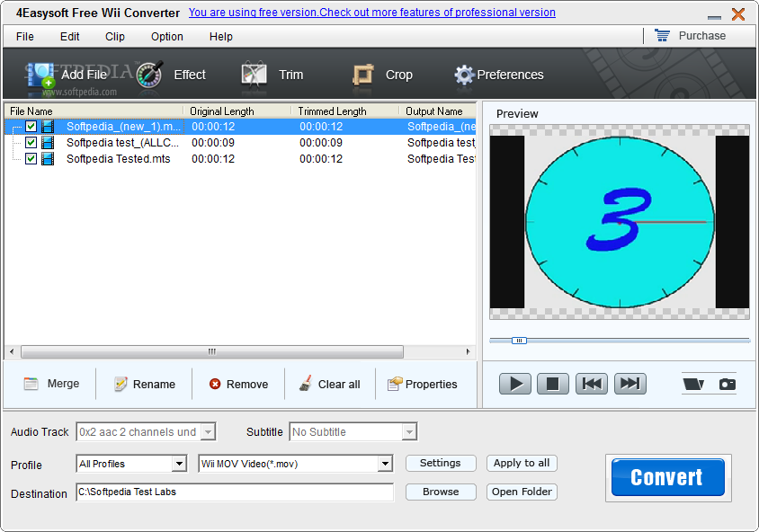
Task: Click film icon of Softpedia test_(ALLC row
Action: [x=48, y=143]
